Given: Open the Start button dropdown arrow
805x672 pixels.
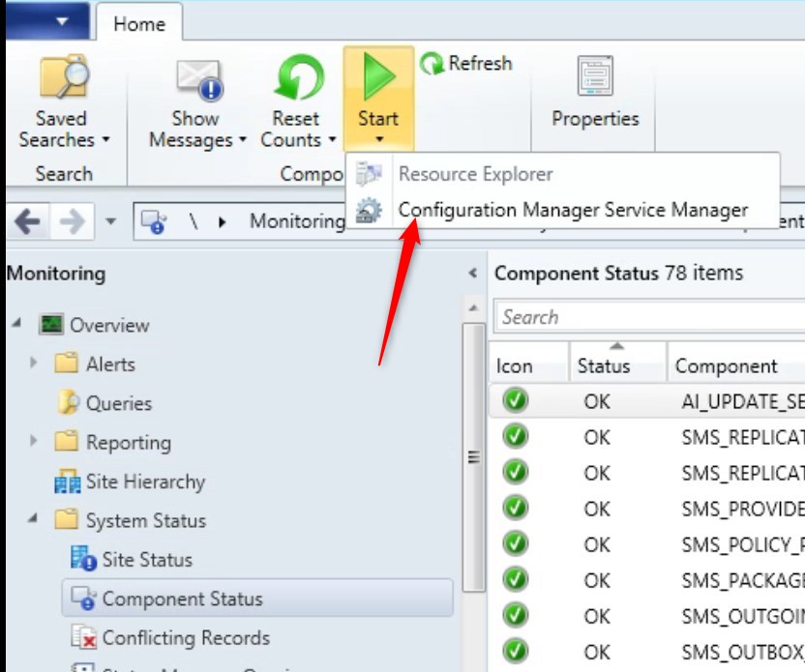Looking at the screenshot, I should (x=379, y=139).
